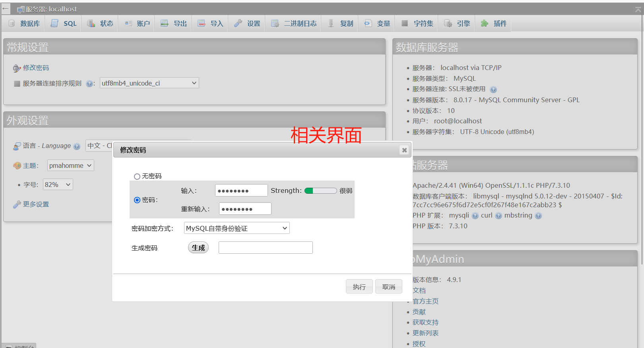Open help icon next to mbstring
644x348 pixels.
pyautogui.click(x=538, y=216)
